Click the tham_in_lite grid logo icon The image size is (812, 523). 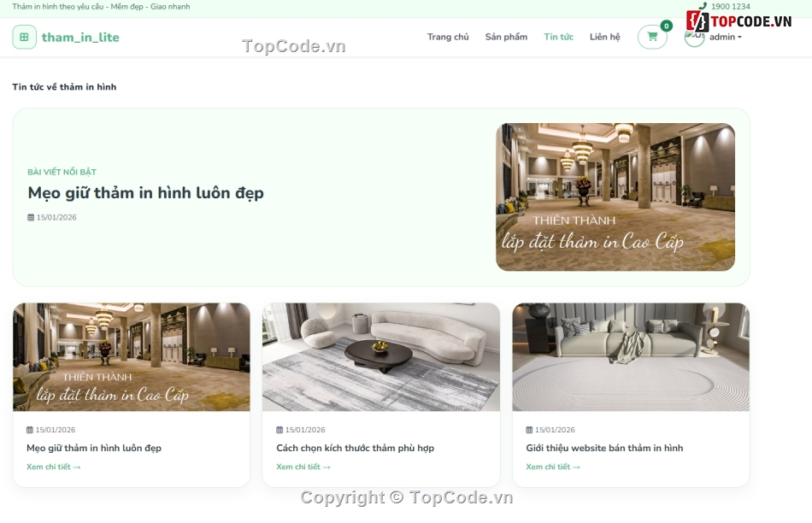coord(24,37)
